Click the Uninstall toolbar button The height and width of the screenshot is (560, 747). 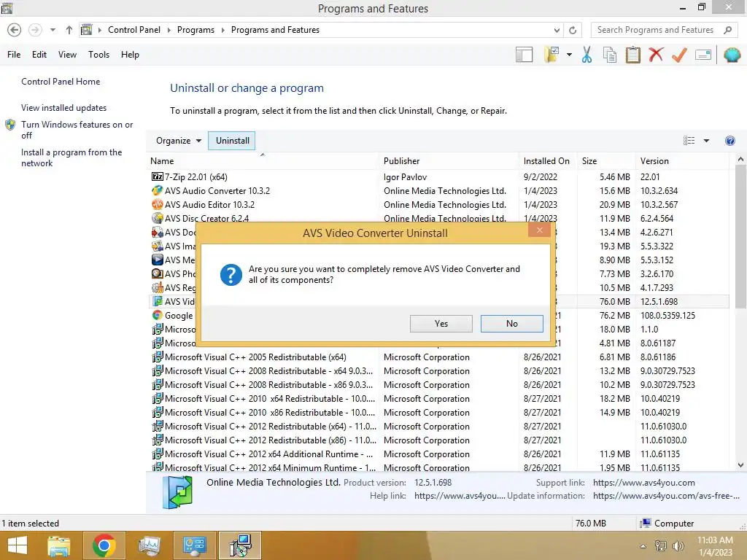[x=232, y=141]
